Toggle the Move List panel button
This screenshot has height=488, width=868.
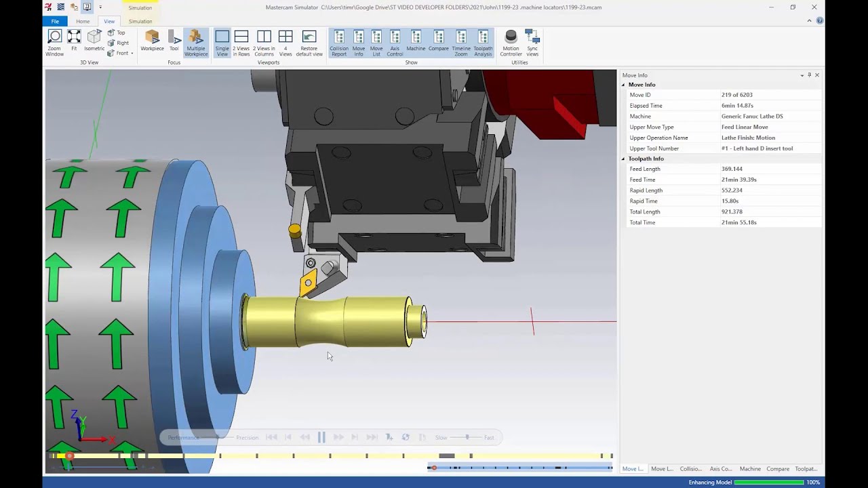click(376, 43)
